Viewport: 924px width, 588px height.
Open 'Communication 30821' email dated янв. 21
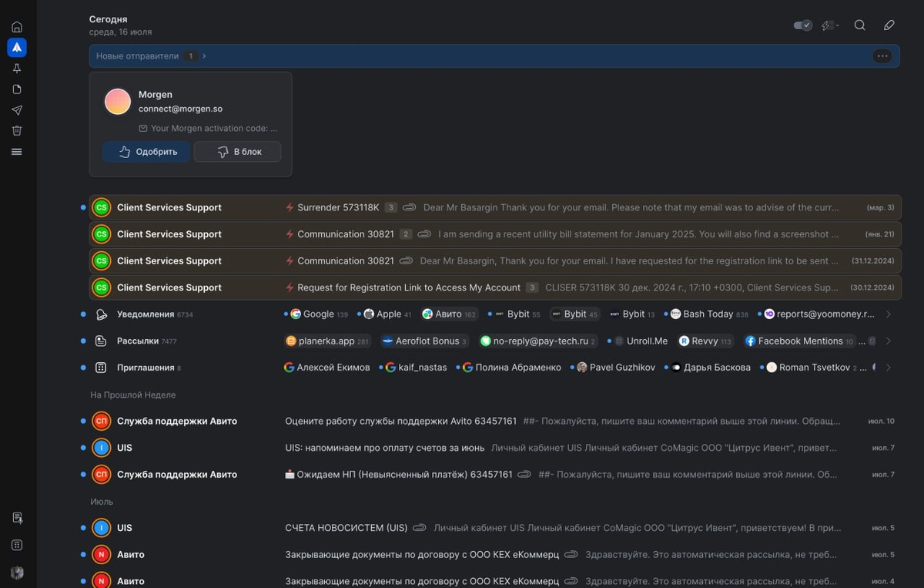coord(495,234)
